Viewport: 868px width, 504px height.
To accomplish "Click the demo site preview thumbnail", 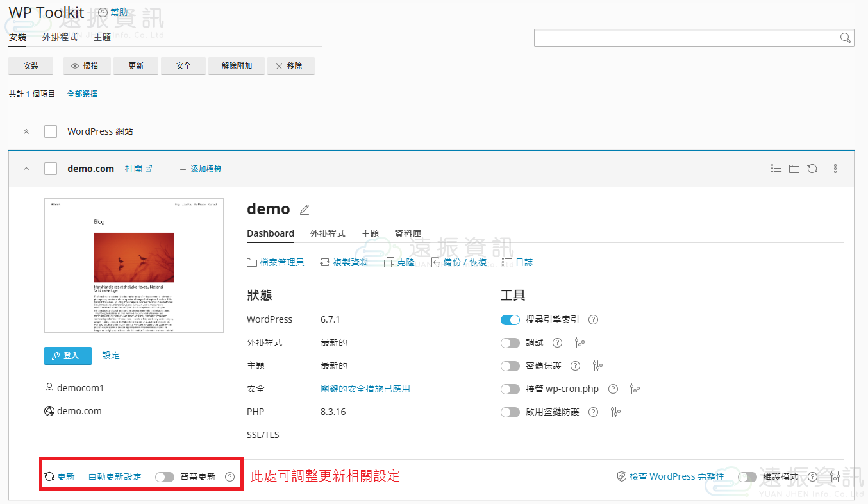I will [134, 265].
